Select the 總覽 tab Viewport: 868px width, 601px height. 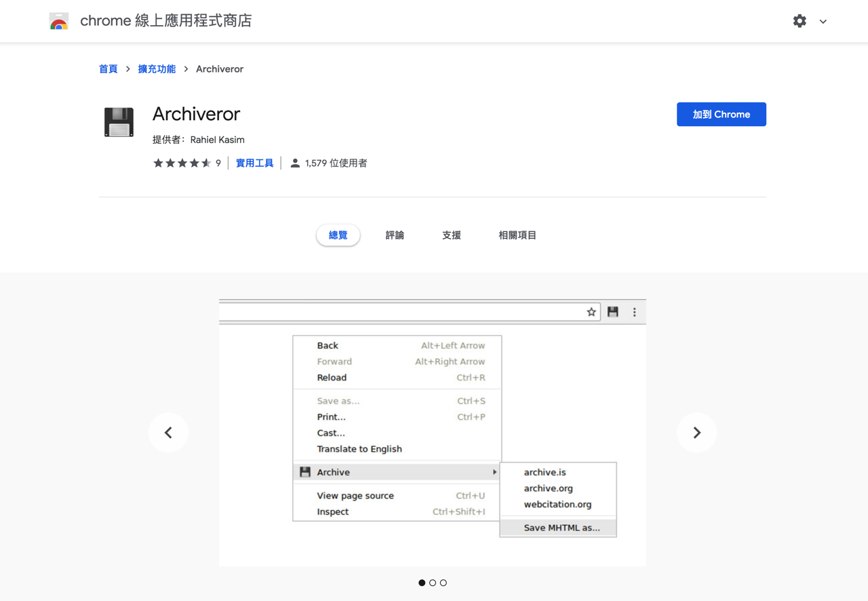pos(338,235)
